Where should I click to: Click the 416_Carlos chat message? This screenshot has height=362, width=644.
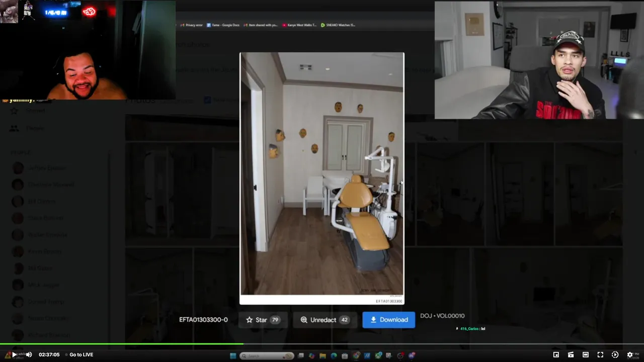click(x=471, y=329)
